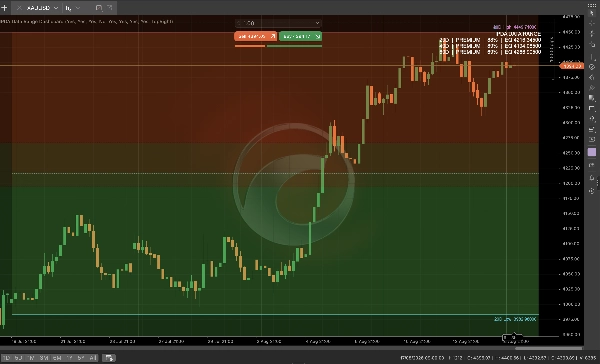The width and height of the screenshot is (600, 364).
Task: Click the stacked-lines tool in right toolbar
Action: (592, 130)
